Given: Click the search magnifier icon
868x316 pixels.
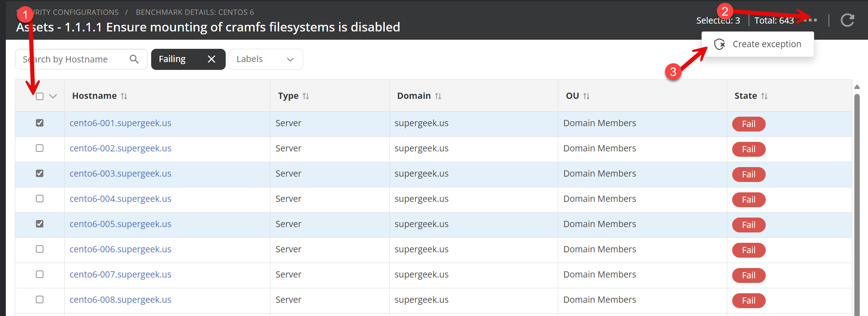Looking at the screenshot, I should pos(134,59).
